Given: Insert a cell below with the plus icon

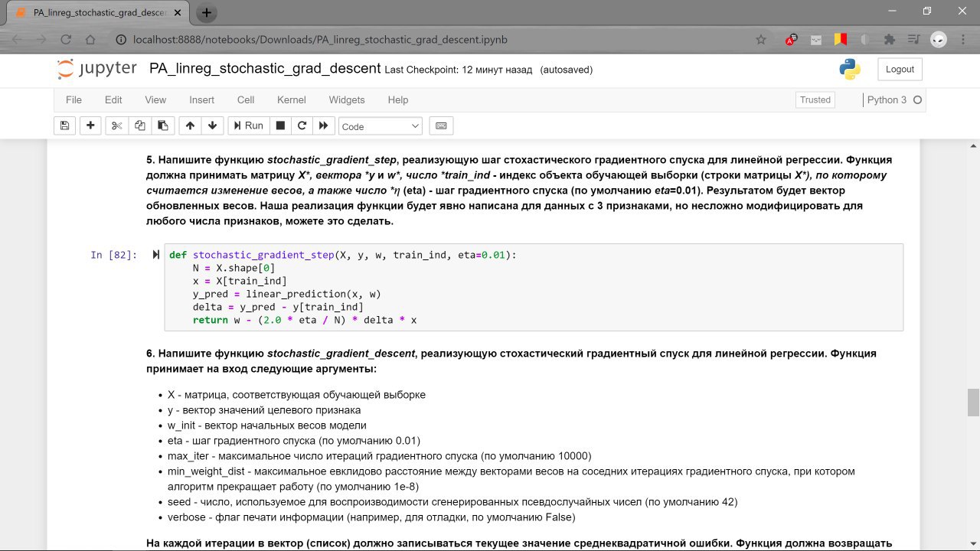Looking at the screenshot, I should coord(90,126).
